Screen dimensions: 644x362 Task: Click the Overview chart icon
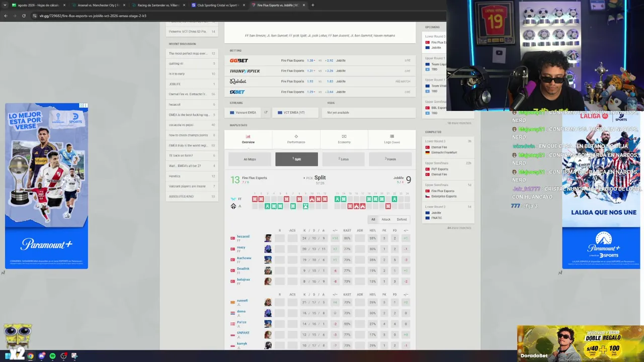point(248,136)
